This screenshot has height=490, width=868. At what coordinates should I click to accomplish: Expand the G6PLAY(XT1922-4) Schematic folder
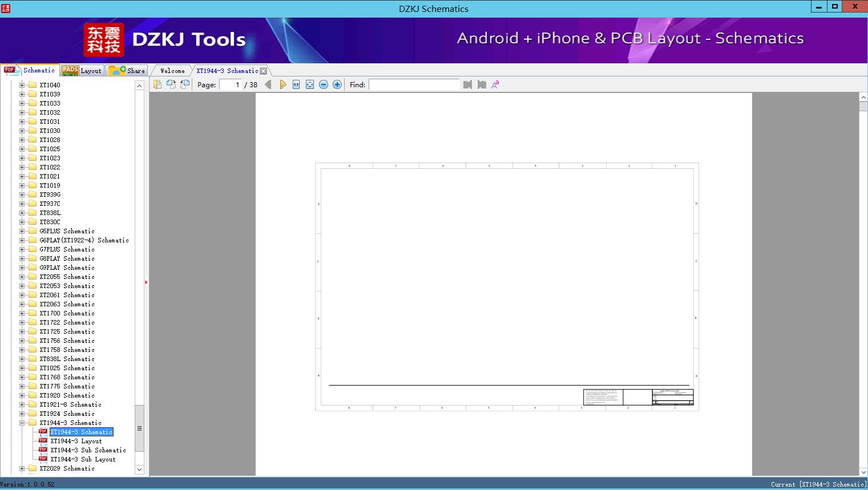[22, 240]
